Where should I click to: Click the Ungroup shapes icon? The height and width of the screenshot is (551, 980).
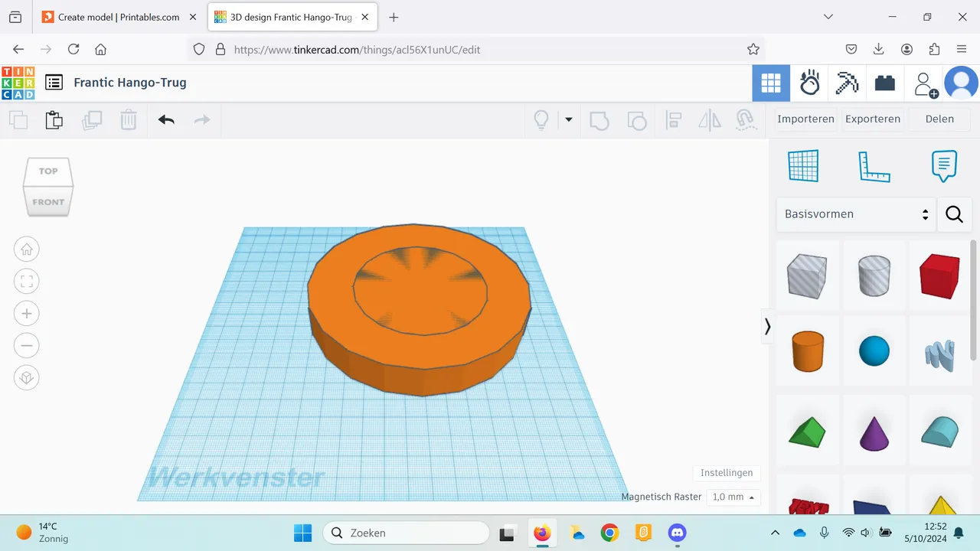point(636,120)
